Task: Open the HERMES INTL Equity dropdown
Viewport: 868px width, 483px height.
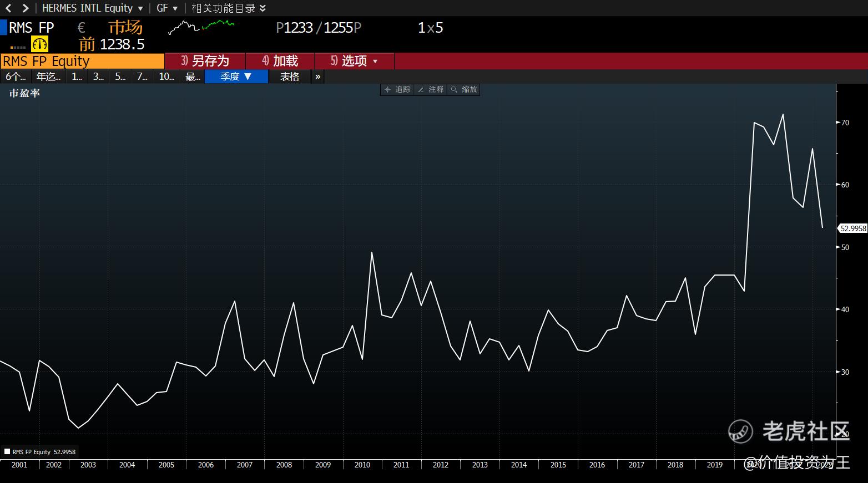Action: pyautogui.click(x=93, y=8)
